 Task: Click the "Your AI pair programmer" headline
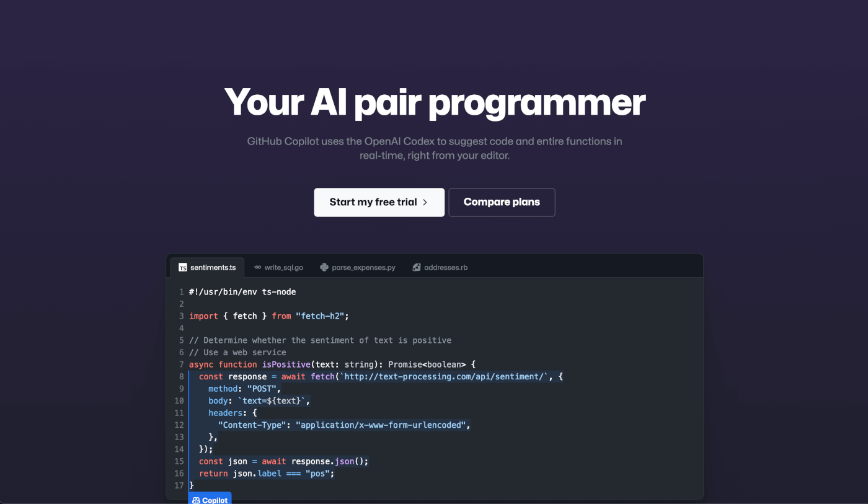[434, 102]
